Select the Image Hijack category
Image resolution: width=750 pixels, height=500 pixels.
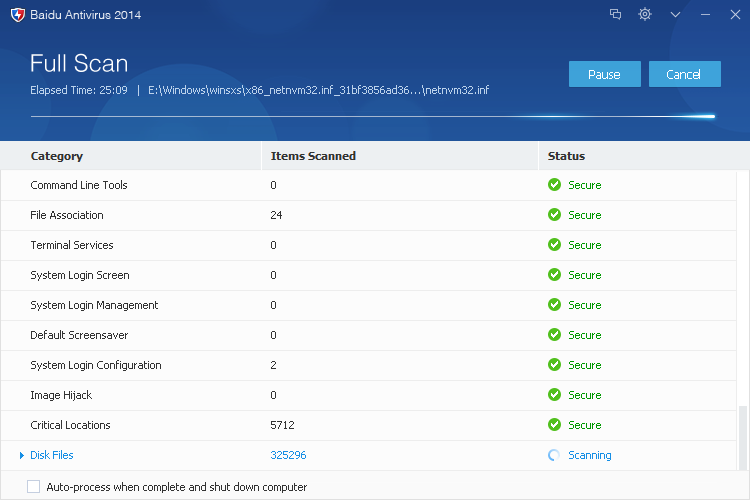61,395
